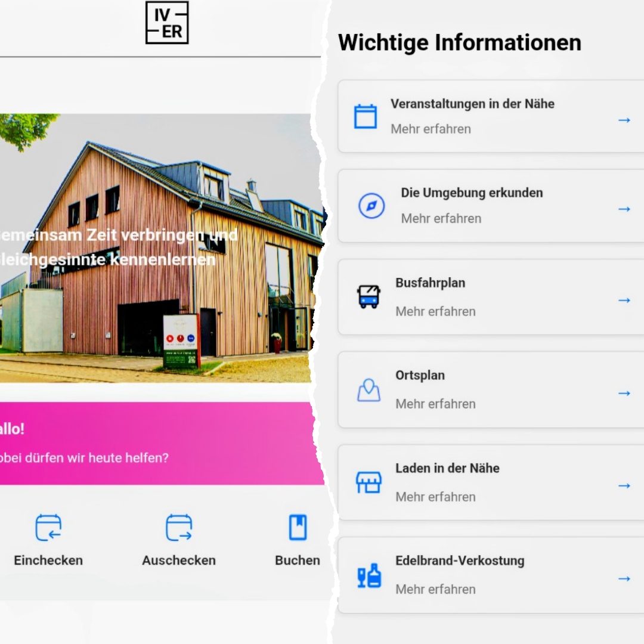The image size is (644, 644).
Task: Open Die Umgebung erkunden entry
Action: click(471, 206)
